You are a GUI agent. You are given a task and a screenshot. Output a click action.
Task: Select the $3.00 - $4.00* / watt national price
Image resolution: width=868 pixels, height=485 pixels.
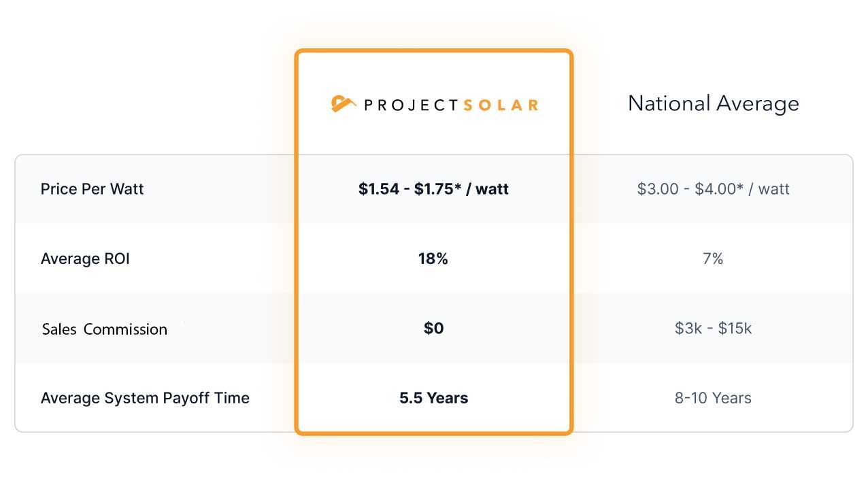point(713,189)
